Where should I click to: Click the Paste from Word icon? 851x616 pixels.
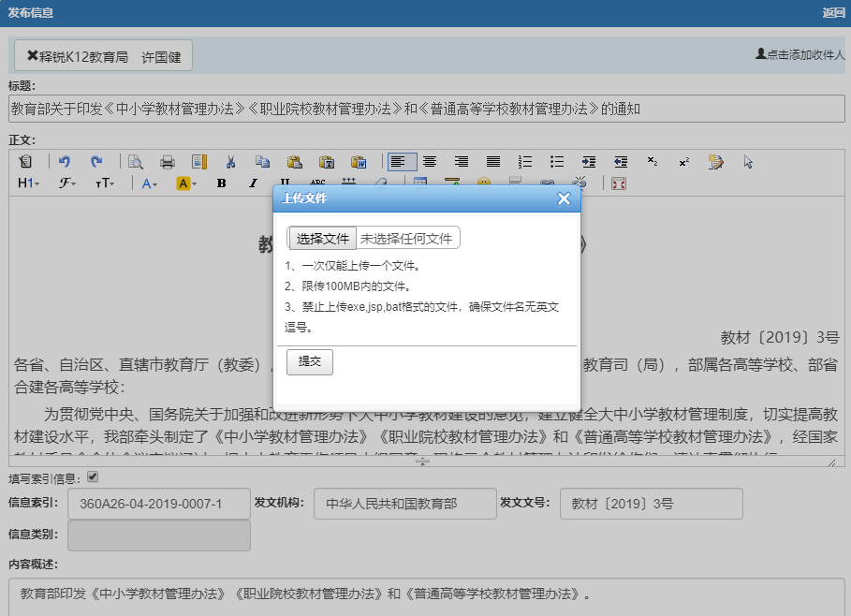(x=357, y=161)
